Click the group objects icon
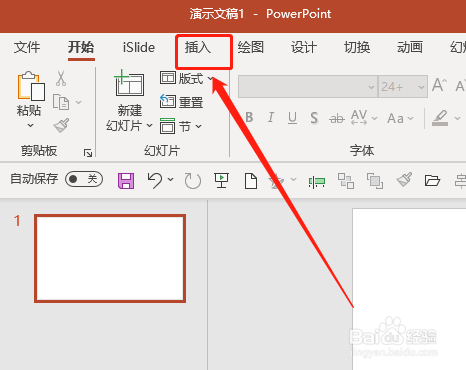 346,181
